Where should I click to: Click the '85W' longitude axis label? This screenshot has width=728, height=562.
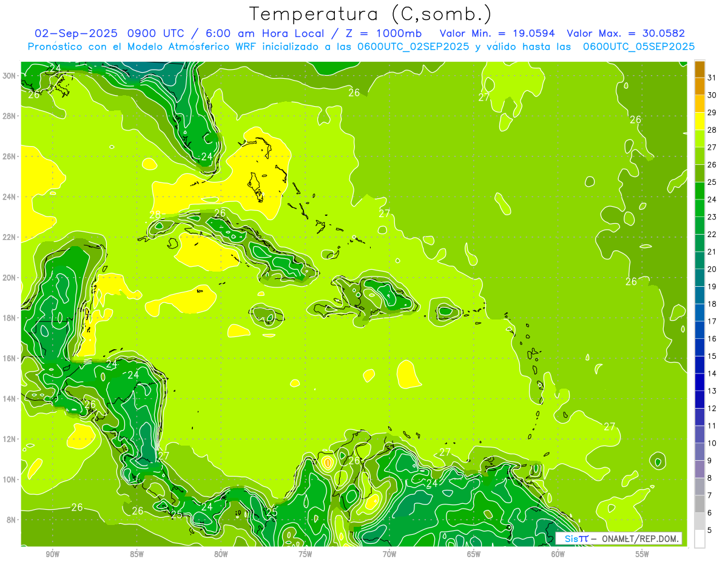tap(136, 554)
